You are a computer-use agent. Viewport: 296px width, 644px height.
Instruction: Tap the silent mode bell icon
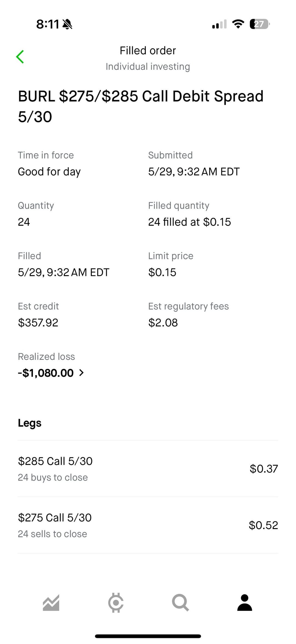(x=67, y=24)
